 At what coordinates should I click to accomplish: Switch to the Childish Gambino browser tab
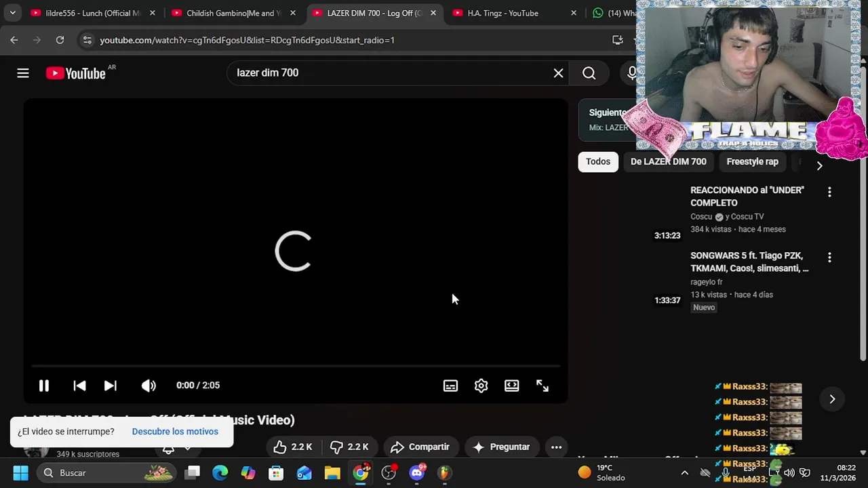click(x=233, y=13)
